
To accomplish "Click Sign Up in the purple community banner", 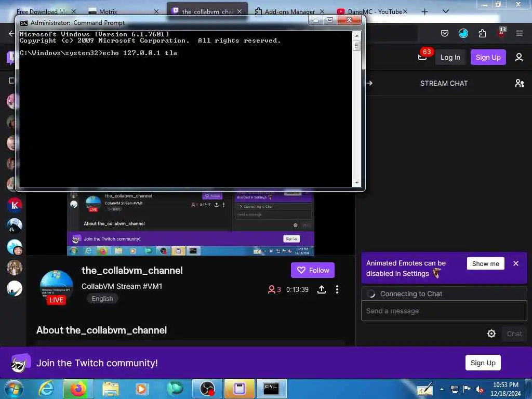I will pos(483,363).
